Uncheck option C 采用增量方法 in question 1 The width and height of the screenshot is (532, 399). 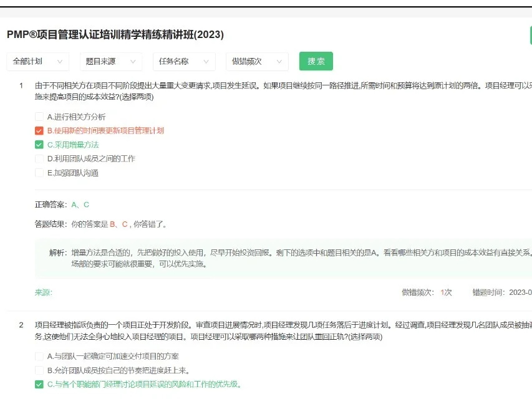tap(37, 145)
